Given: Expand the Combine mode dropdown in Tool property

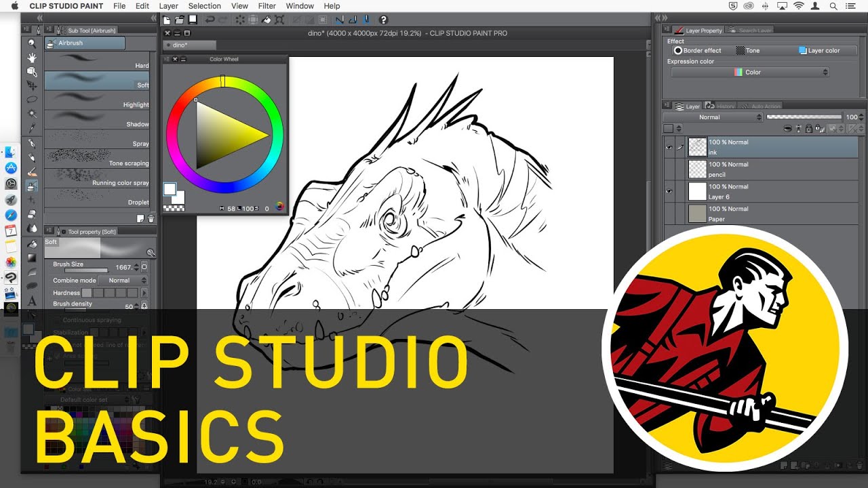Looking at the screenshot, I should pos(122,279).
